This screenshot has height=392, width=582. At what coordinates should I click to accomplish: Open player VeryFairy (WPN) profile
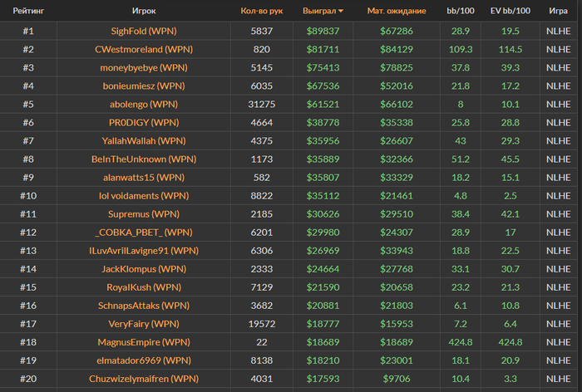[x=144, y=324]
